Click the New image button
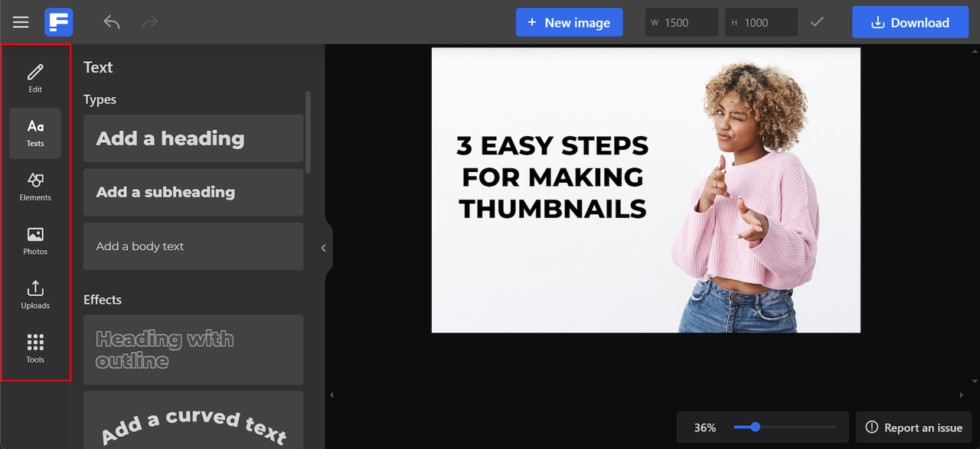Viewport: 980px width, 449px height. pyautogui.click(x=569, y=22)
